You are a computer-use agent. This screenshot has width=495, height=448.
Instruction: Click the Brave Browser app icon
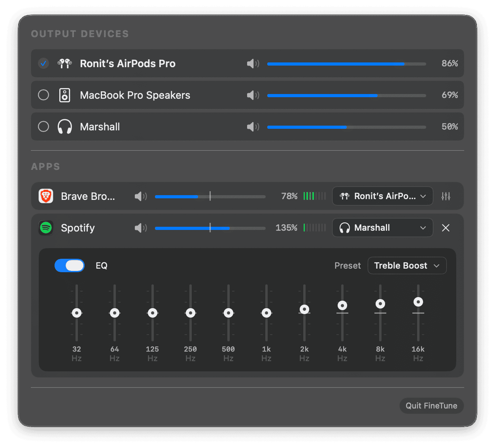[46, 196]
